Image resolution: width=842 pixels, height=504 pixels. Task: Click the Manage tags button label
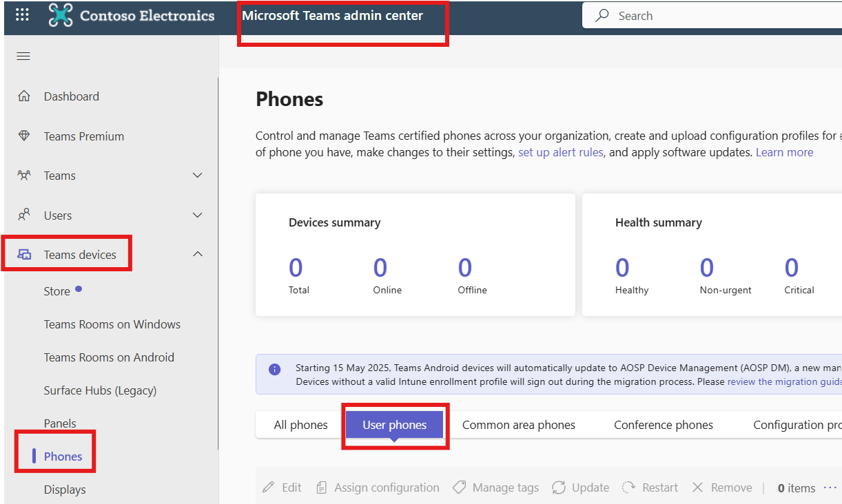point(506,487)
